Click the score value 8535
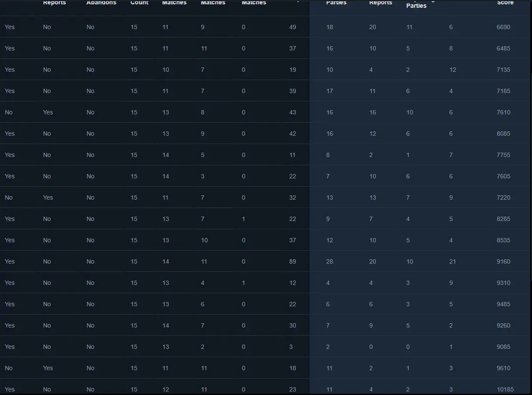Screen dimensions: 532x395 pyautogui.click(x=503, y=240)
